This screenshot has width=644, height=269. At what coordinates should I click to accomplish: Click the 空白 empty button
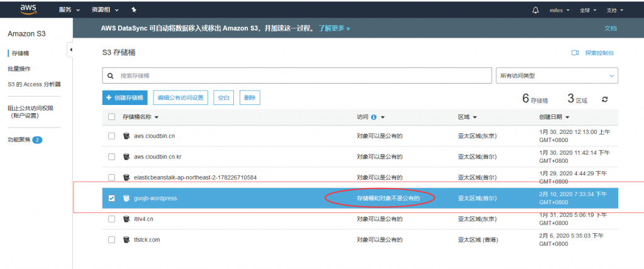223,98
